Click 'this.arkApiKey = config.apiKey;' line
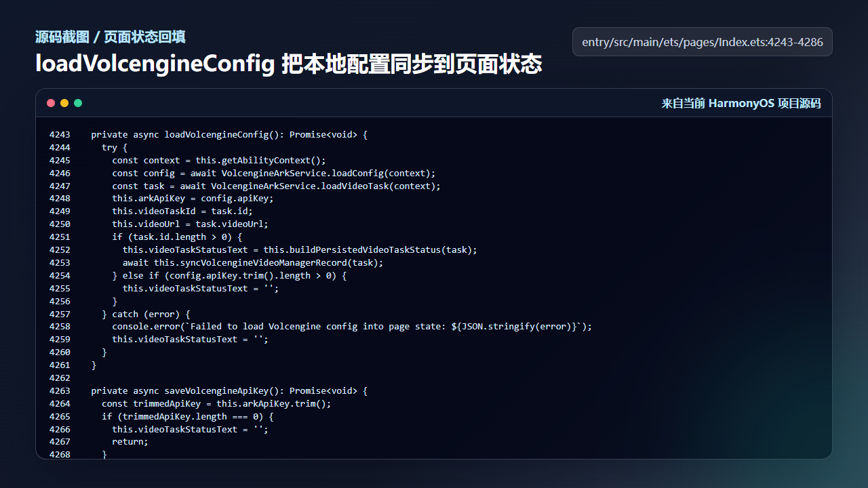The width and height of the screenshot is (868, 488). pyautogui.click(x=193, y=199)
